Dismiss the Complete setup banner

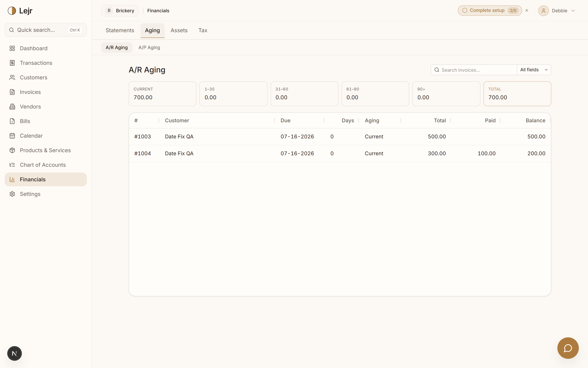tap(527, 11)
